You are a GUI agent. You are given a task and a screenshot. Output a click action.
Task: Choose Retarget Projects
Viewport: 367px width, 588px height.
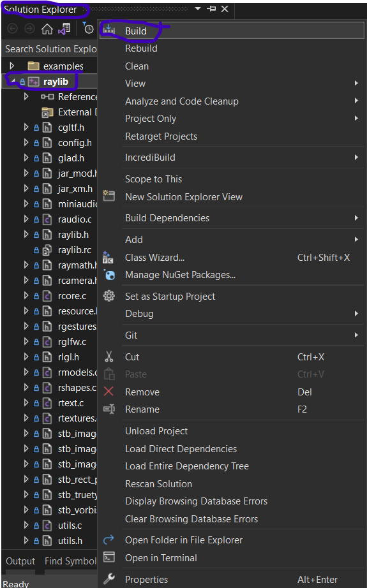pos(232,136)
